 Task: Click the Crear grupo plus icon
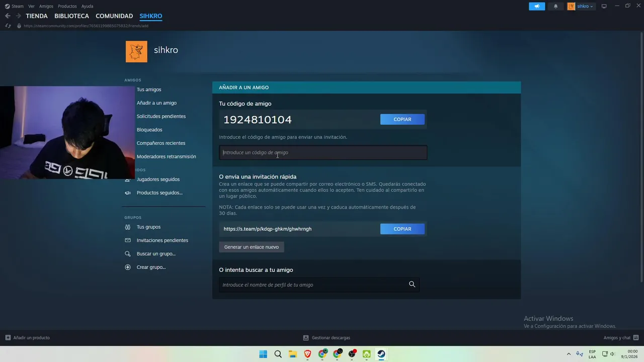[x=128, y=267]
